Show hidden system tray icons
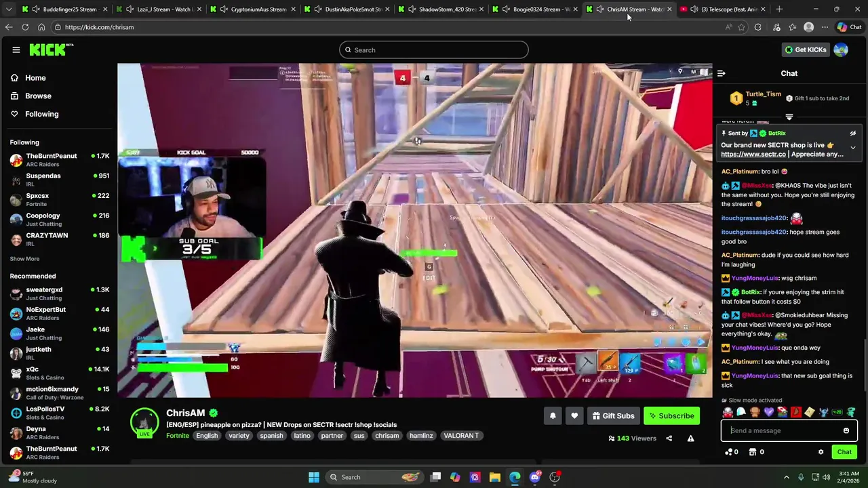The width and height of the screenshot is (868, 488). tap(787, 477)
